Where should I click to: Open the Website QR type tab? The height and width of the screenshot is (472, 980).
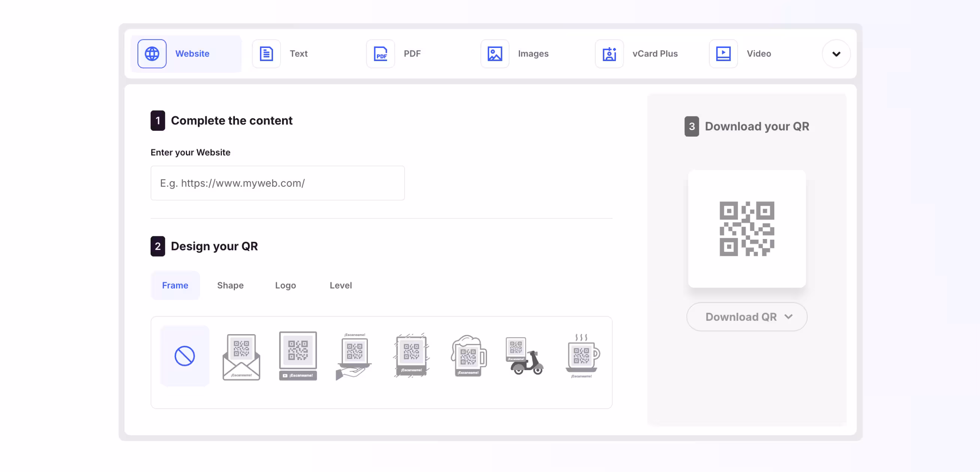click(187, 54)
